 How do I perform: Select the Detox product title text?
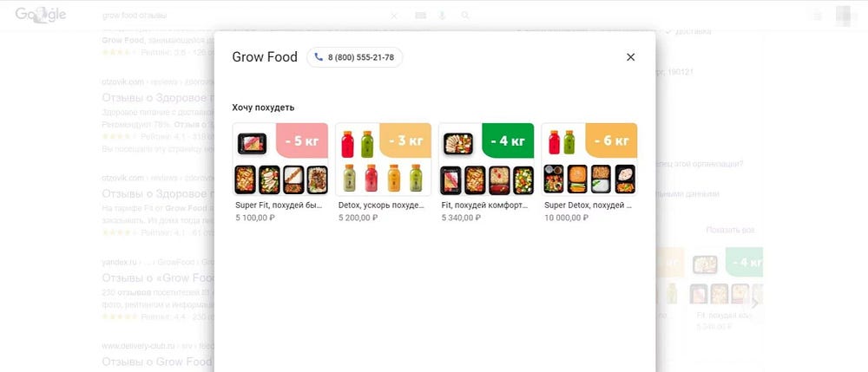[381, 205]
